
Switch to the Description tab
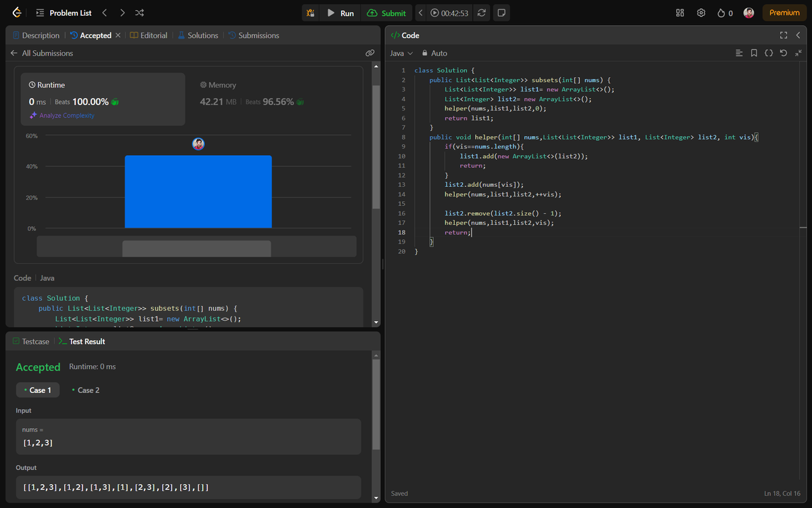(x=36, y=35)
